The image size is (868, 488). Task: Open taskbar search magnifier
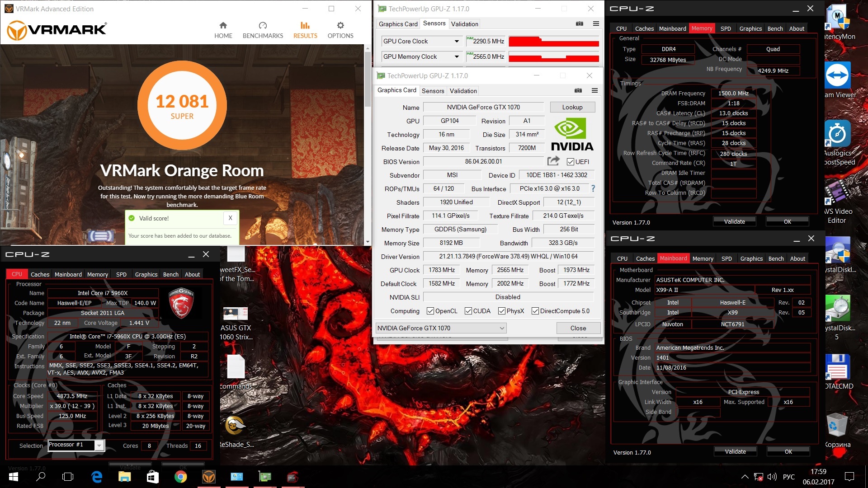41,477
